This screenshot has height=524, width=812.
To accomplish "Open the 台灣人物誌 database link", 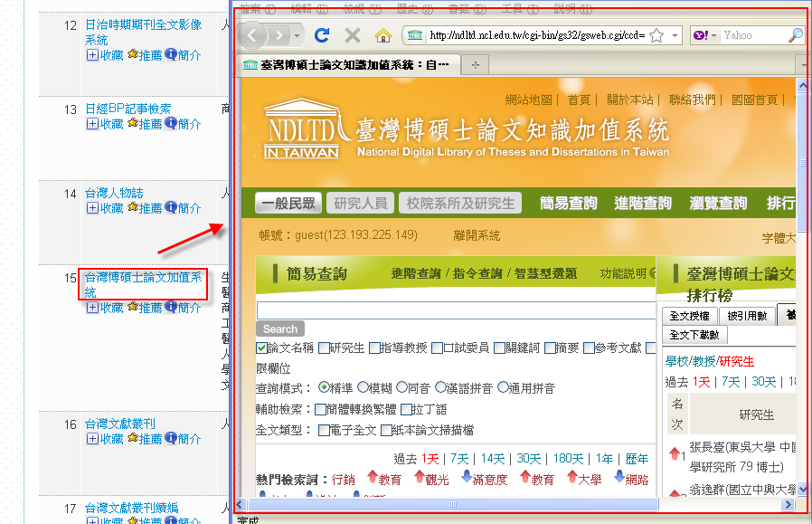I will [x=114, y=193].
